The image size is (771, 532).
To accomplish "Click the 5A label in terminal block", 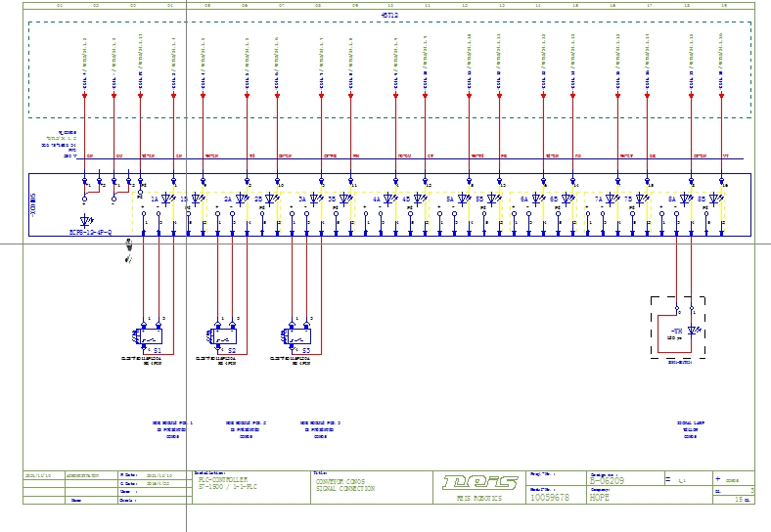I will (450, 199).
